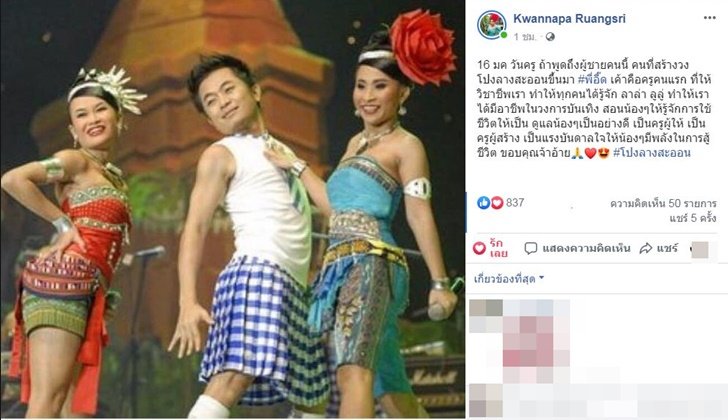Open the Kwannapa Ruangsri profile name link
728x420 pixels.
[569, 19]
